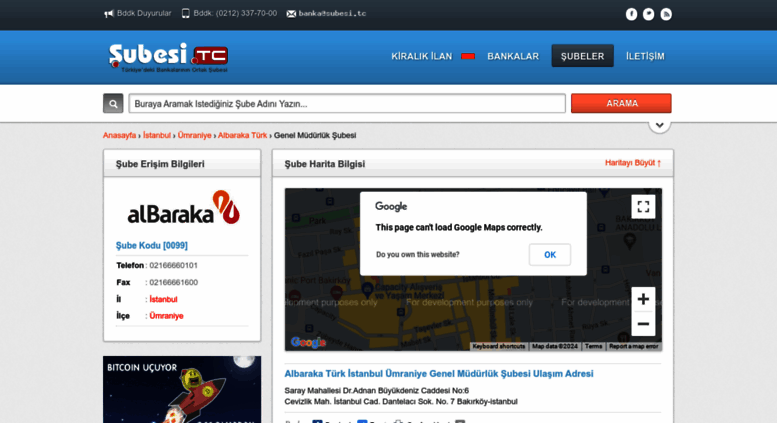The image size is (777, 423).
Task: Go to Anasayfa breadcrumb
Action: click(x=119, y=135)
